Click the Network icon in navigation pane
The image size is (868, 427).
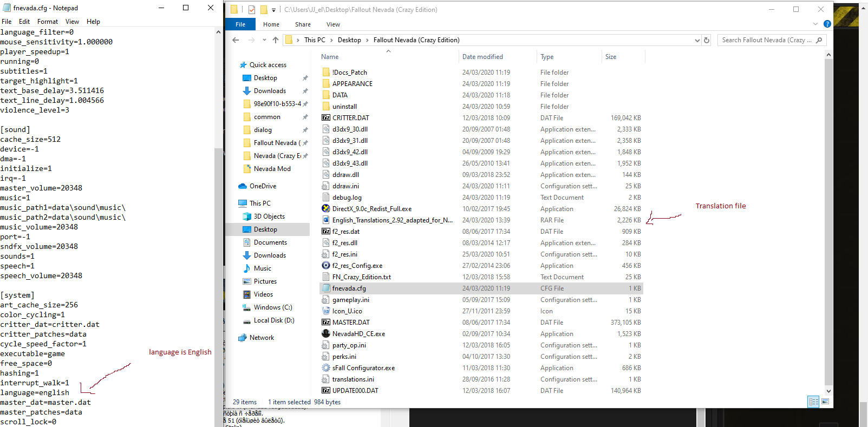(x=243, y=338)
